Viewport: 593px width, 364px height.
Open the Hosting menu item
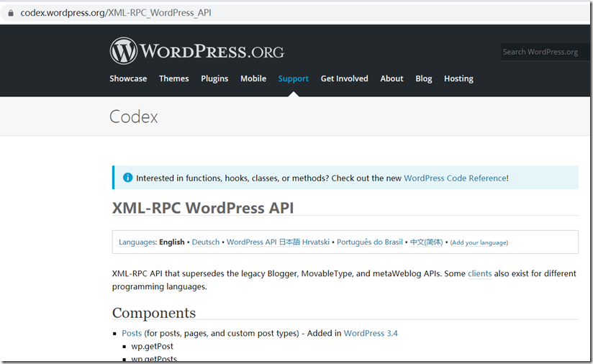click(x=458, y=78)
